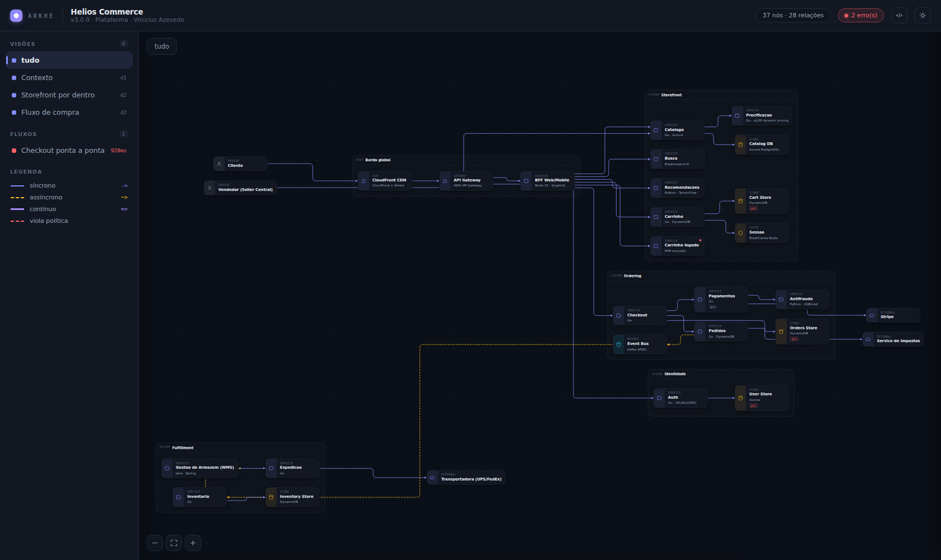Open the 2 erro(s) error badge
Image resolution: width=941 pixels, height=560 pixels.
[x=860, y=15]
